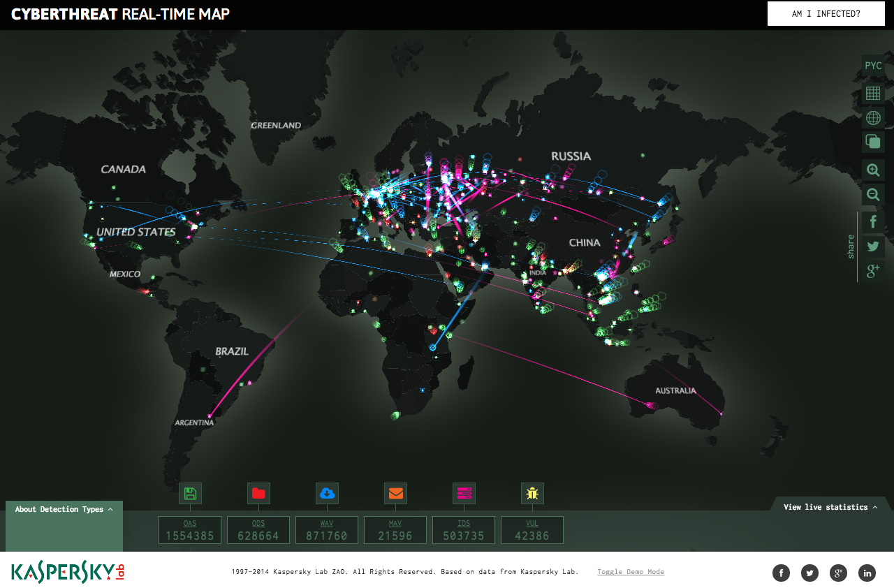
Task: Toggle IDS pink firewall icon
Action: 464,493
